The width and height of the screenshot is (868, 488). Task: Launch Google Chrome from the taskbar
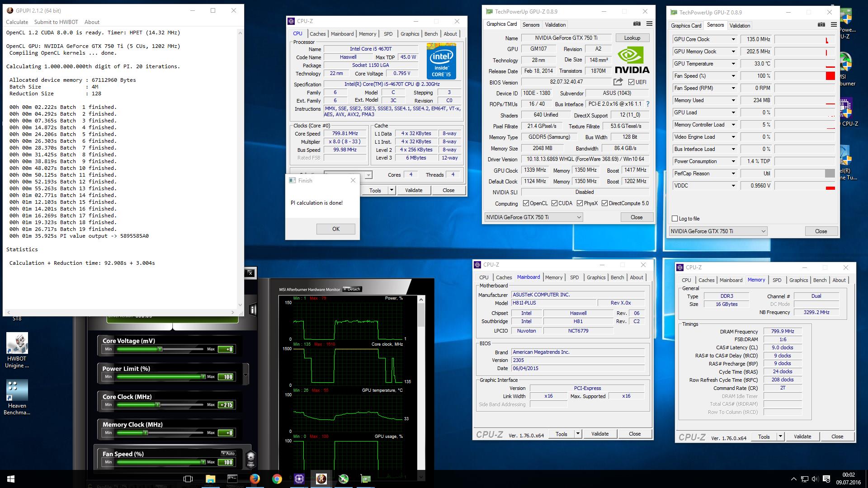(277, 479)
